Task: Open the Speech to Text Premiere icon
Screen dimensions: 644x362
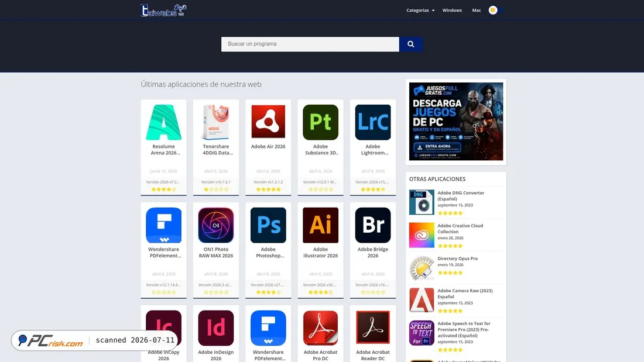Action: [422, 333]
